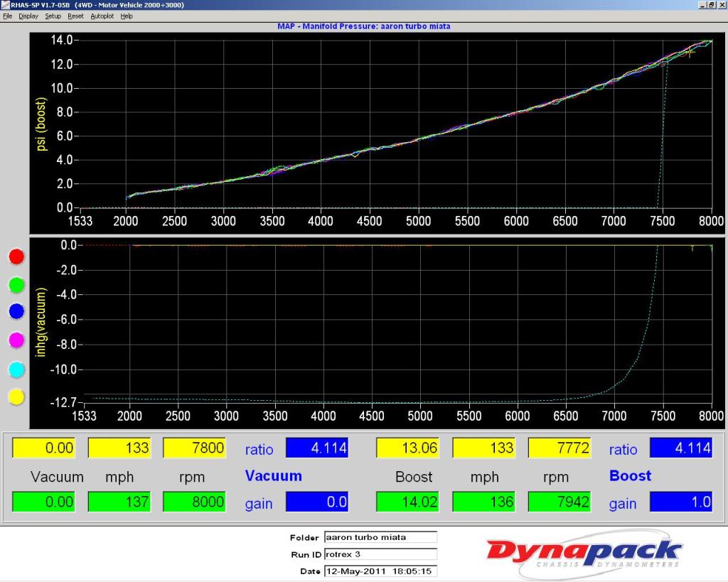Select the red run trace indicator
Image resolution: width=728 pixels, height=582 pixels.
pyautogui.click(x=16, y=257)
